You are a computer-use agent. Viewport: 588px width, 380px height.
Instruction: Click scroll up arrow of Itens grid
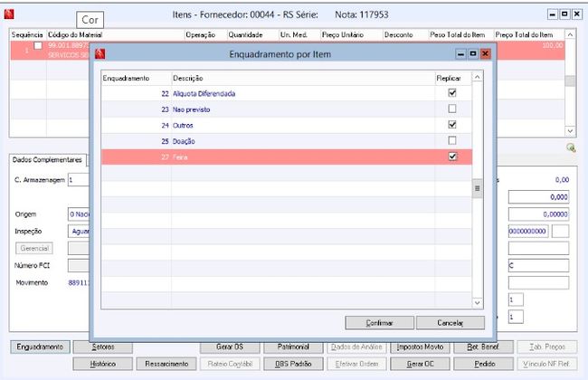pyautogui.click(x=570, y=35)
